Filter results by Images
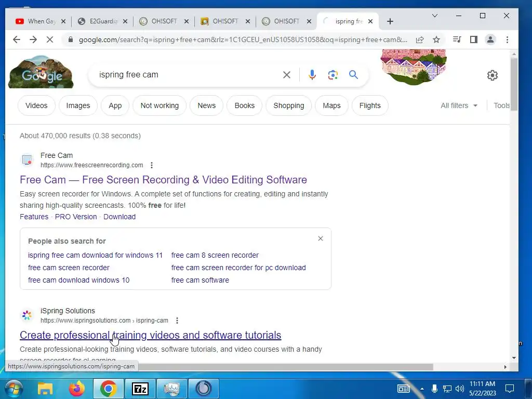The width and height of the screenshot is (532, 399). (x=78, y=105)
